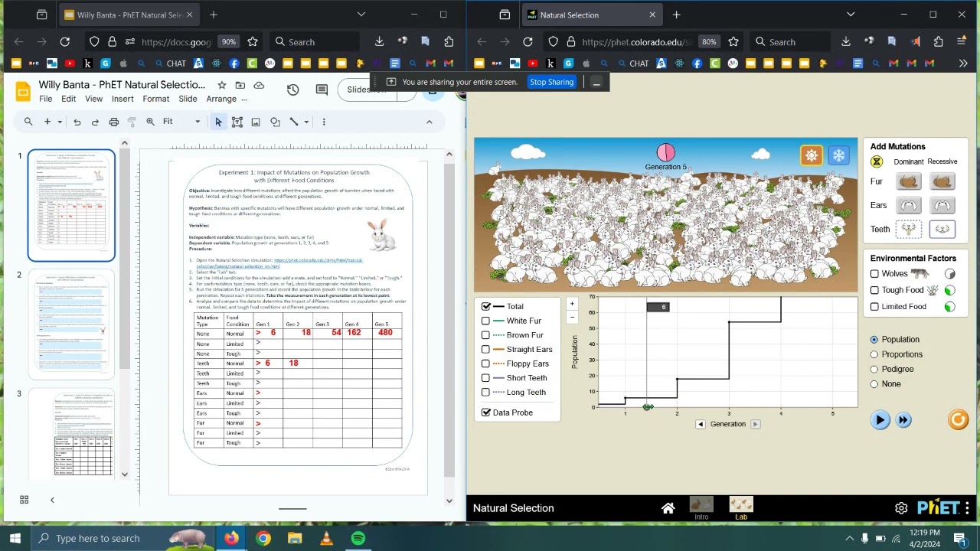The image size is (980, 551).
Task: Select the text box tool
Action: pyautogui.click(x=237, y=122)
